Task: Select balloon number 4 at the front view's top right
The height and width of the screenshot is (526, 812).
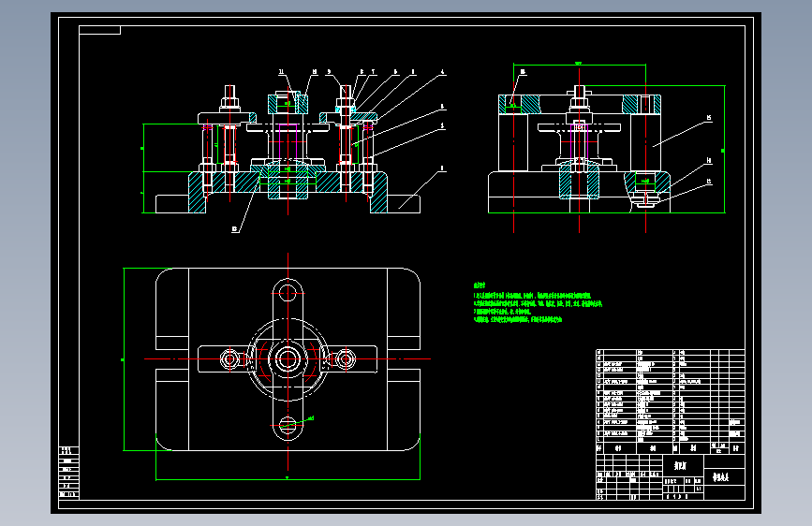Action: pos(442,72)
